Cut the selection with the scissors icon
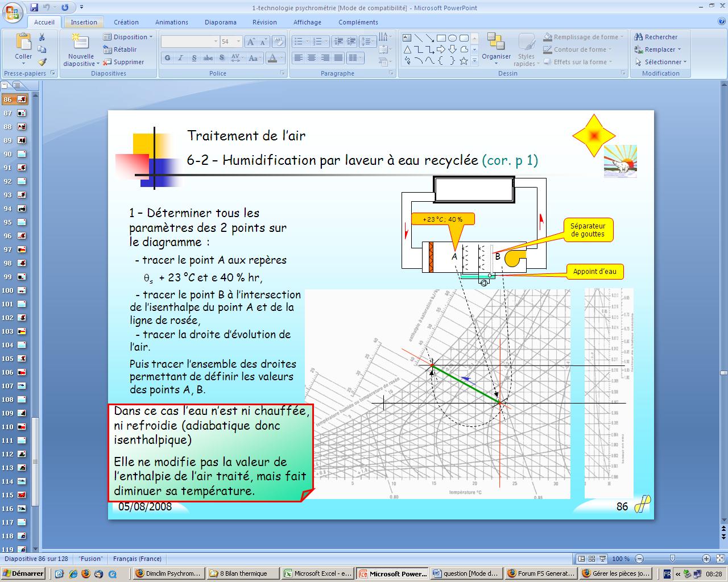This screenshot has width=728, height=582. [42, 37]
